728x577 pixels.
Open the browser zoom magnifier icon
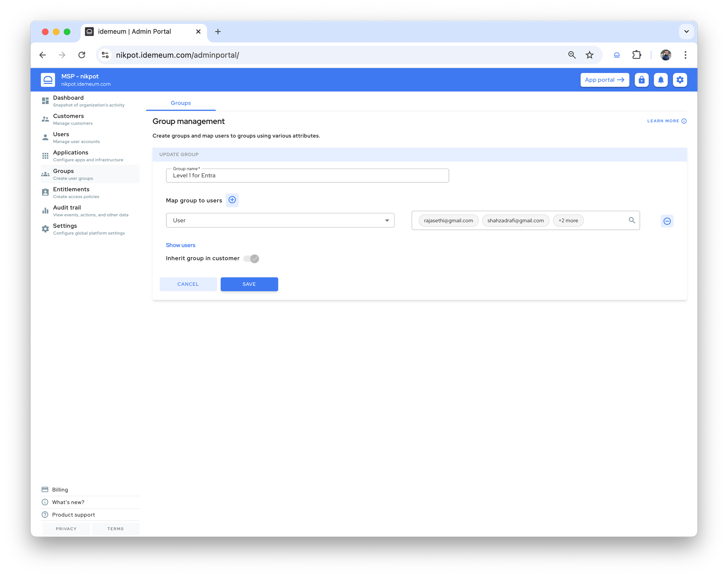pos(572,55)
